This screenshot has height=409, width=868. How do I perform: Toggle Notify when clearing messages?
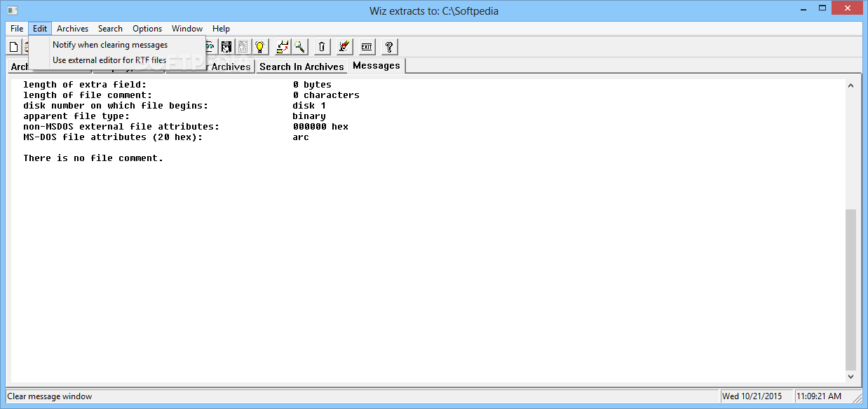[x=117, y=45]
